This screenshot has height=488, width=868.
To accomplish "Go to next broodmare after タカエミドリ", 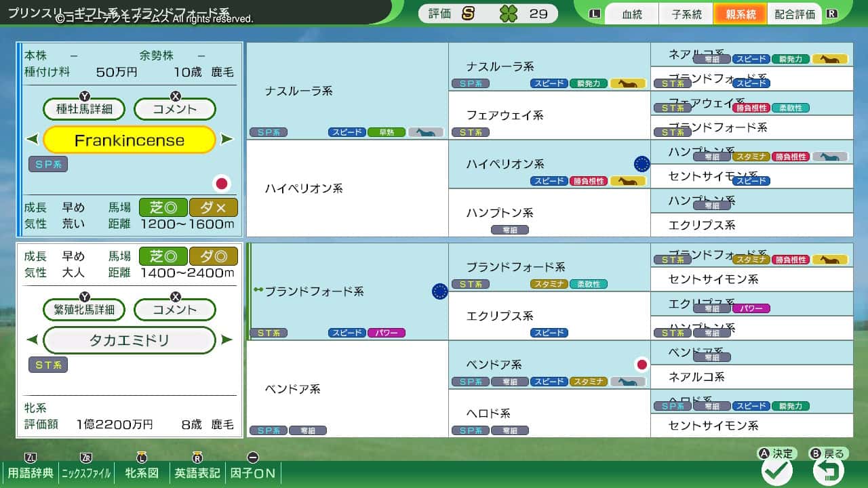I will coord(227,340).
